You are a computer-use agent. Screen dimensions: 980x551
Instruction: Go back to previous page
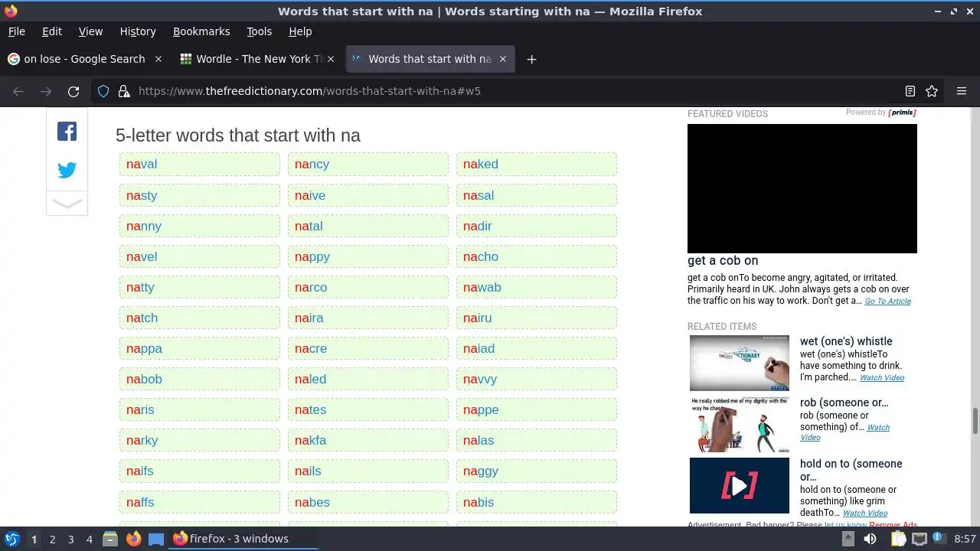pos(18,91)
